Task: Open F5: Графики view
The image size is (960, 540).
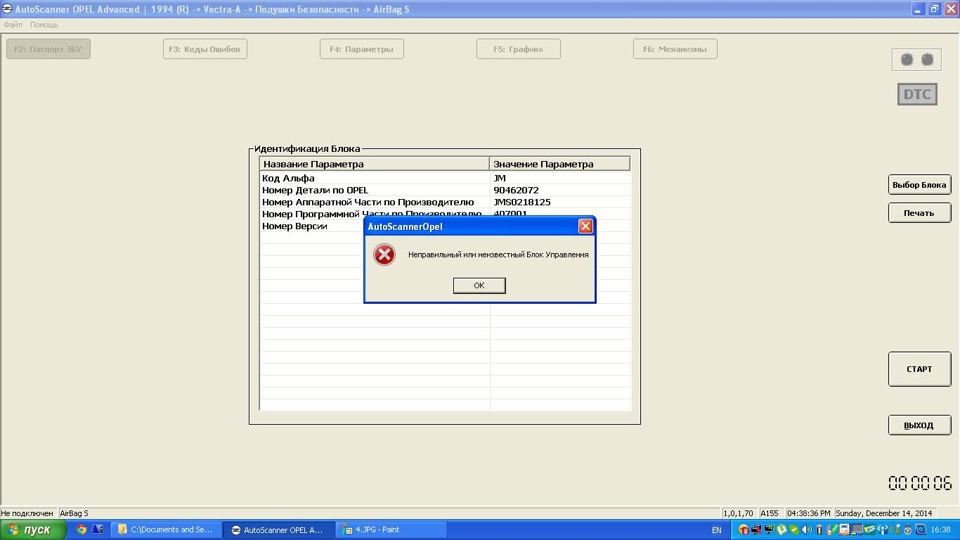Action: pyautogui.click(x=519, y=49)
